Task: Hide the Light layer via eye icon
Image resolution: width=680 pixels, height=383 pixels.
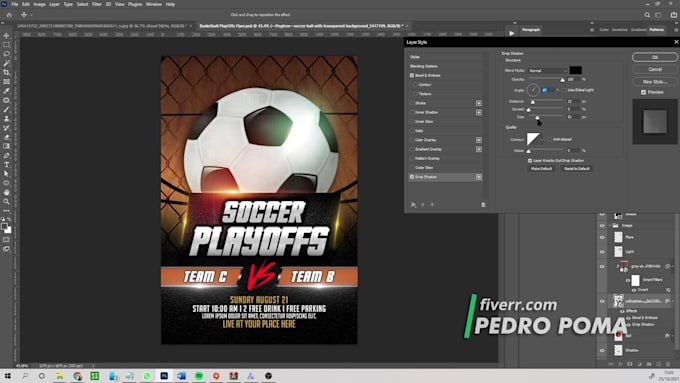Action: point(602,252)
